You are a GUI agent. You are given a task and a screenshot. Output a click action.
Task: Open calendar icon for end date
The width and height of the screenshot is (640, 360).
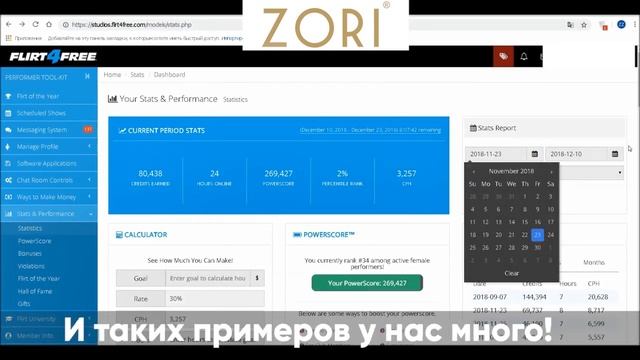615,154
